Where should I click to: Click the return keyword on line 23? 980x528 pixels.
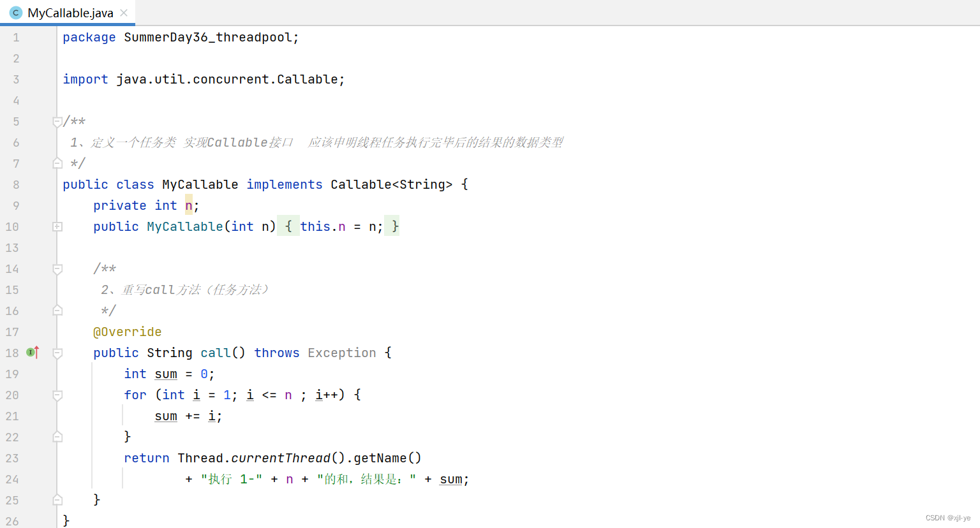[x=147, y=458]
